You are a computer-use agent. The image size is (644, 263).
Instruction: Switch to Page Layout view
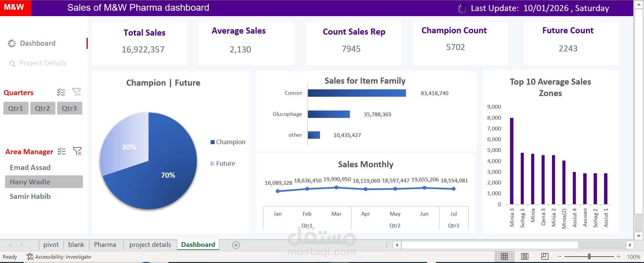tap(525, 257)
